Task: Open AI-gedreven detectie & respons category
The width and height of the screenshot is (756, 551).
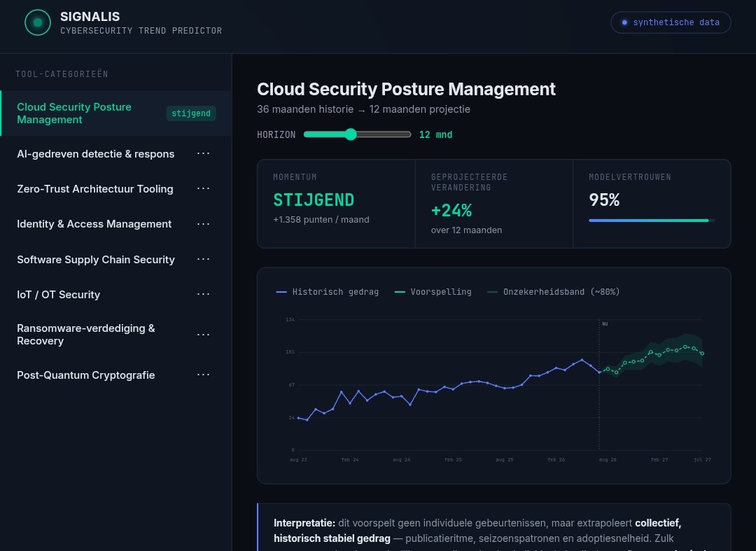Action: (x=116, y=154)
